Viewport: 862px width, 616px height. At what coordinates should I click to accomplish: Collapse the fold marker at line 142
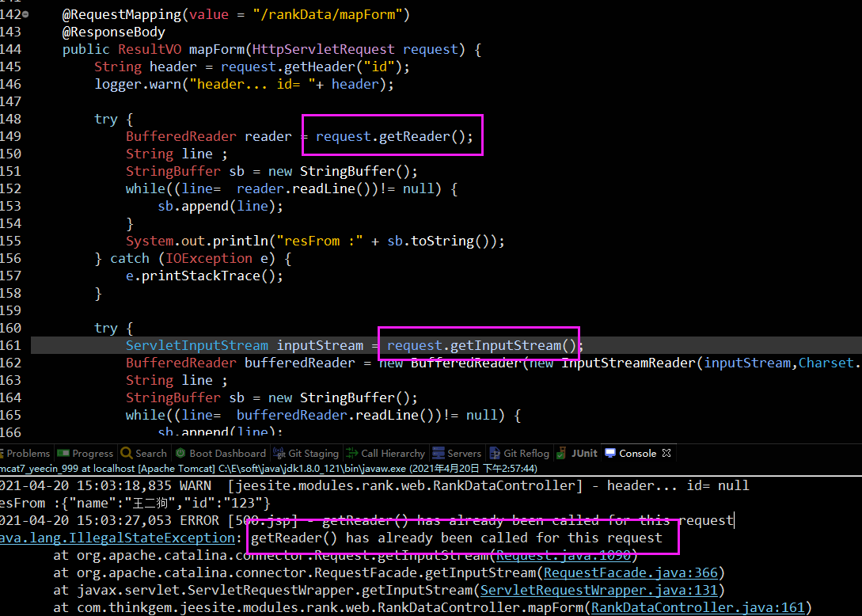pos(25,14)
